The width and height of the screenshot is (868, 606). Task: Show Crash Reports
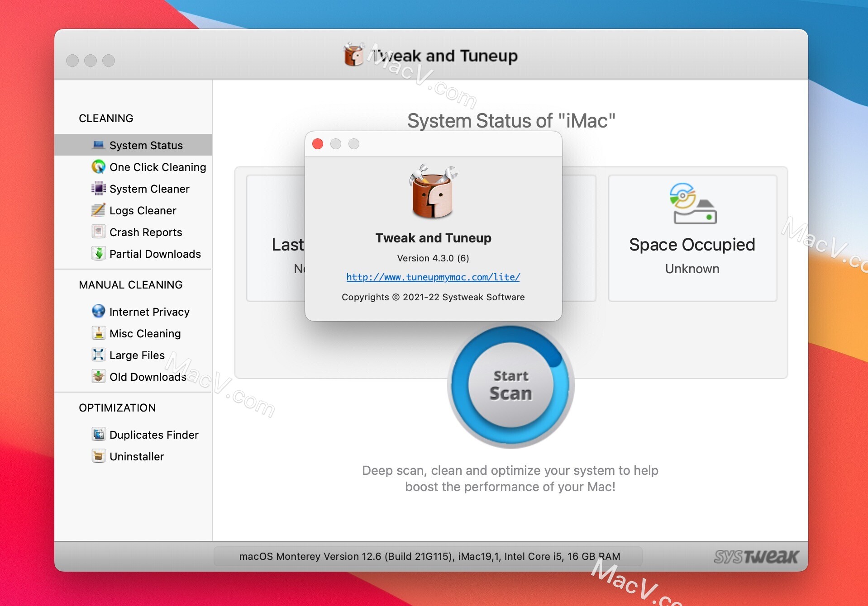[x=133, y=232]
